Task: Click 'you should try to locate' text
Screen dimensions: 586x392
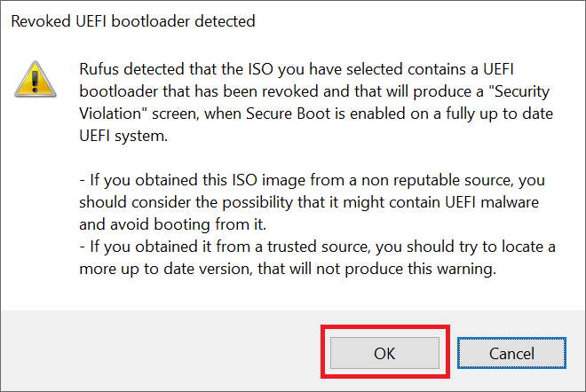Action: [x=456, y=244]
